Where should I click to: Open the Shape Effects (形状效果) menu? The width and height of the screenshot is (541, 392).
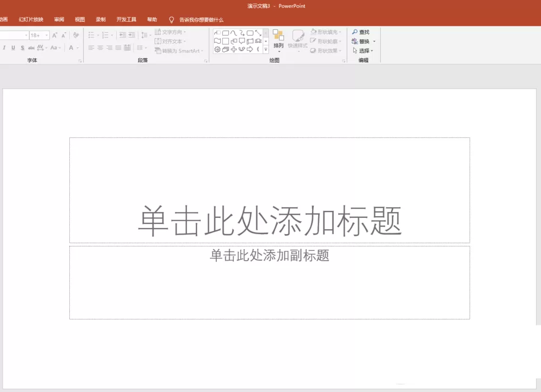point(326,51)
